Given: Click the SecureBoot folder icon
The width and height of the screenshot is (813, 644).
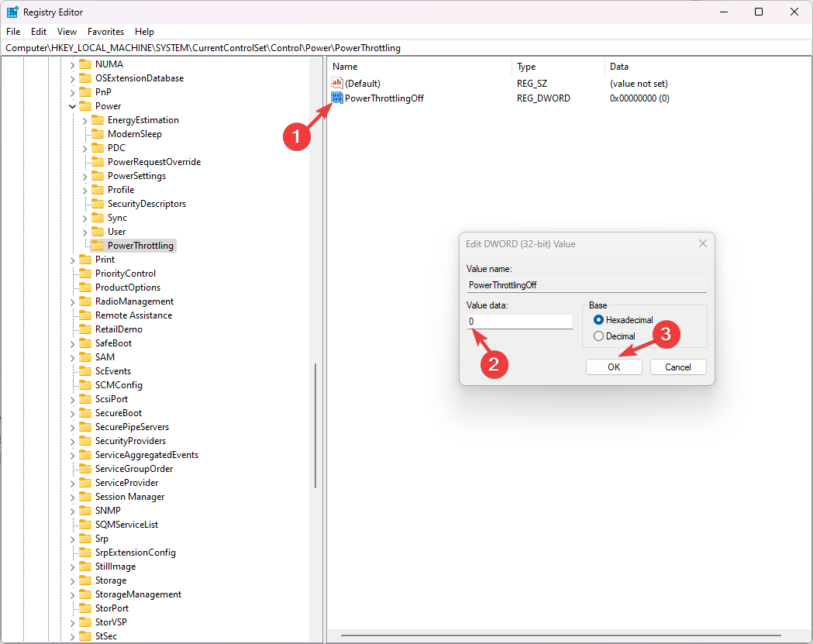Looking at the screenshot, I should 85,413.
